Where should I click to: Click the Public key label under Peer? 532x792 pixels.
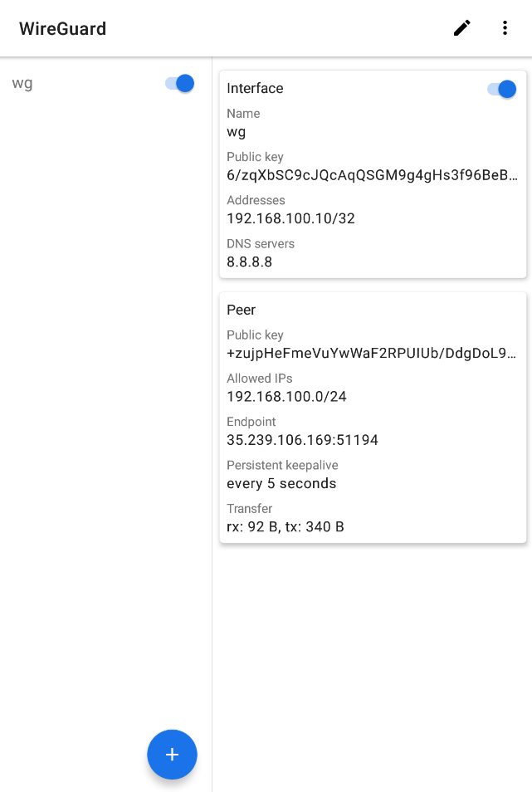tap(255, 335)
